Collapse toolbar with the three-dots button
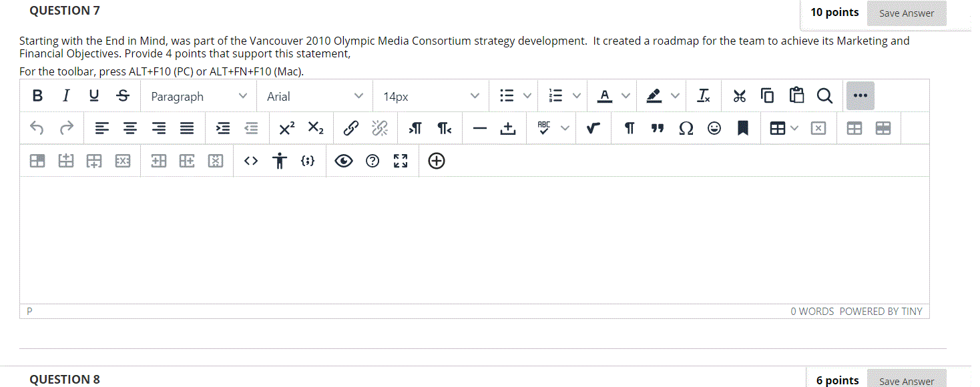 click(860, 95)
